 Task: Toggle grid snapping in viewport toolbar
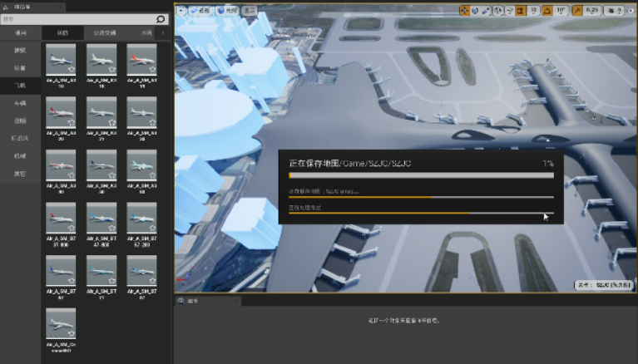tap(521, 11)
